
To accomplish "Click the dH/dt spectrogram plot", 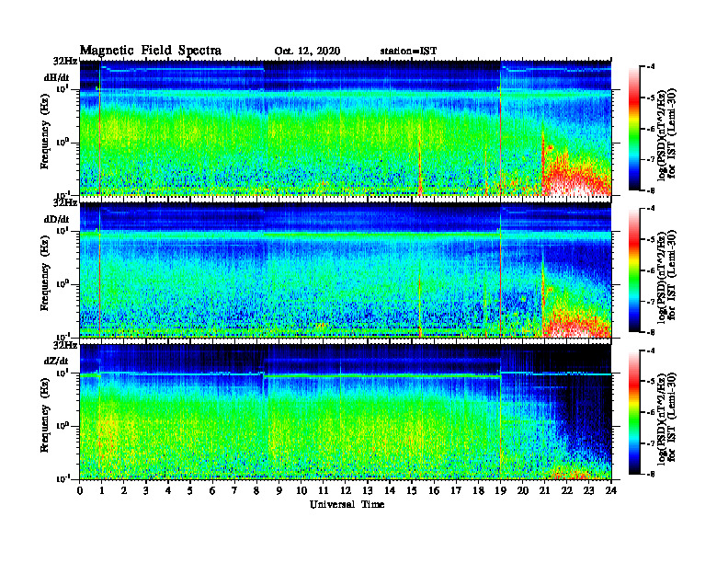I will (346, 128).
